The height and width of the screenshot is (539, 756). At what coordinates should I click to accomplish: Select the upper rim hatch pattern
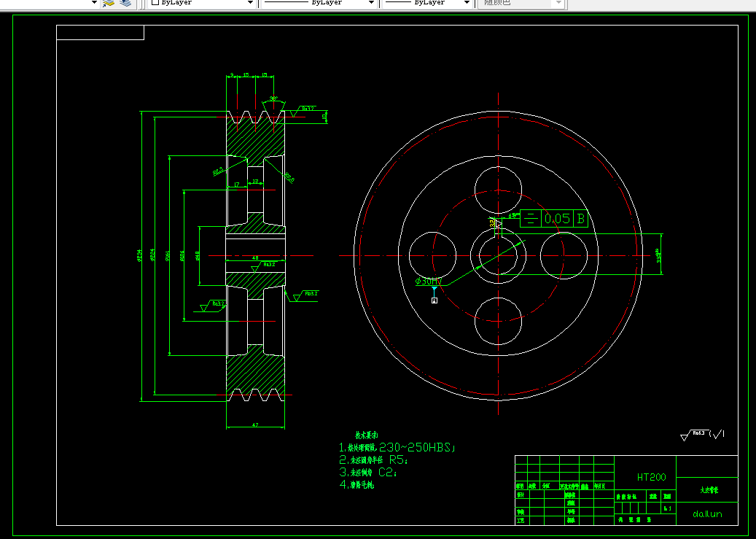tap(256, 138)
